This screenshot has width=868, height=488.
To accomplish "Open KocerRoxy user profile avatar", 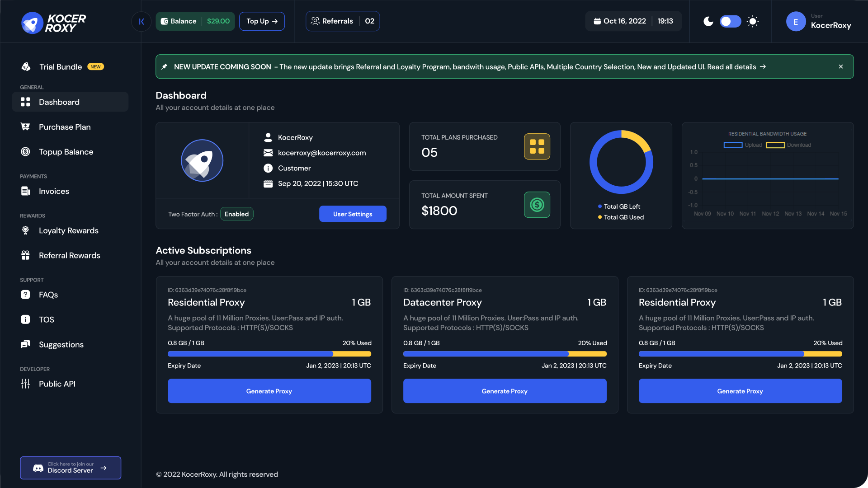I will click(x=796, y=21).
